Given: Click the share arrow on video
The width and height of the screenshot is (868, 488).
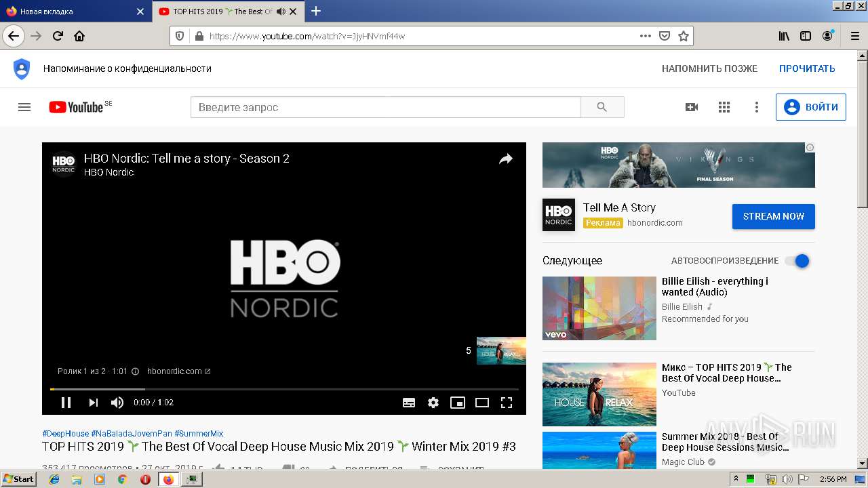Looking at the screenshot, I should pyautogui.click(x=506, y=159).
